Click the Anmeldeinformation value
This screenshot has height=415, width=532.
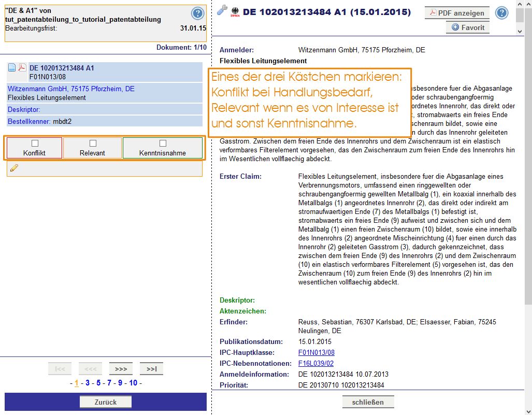tap(343, 374)
